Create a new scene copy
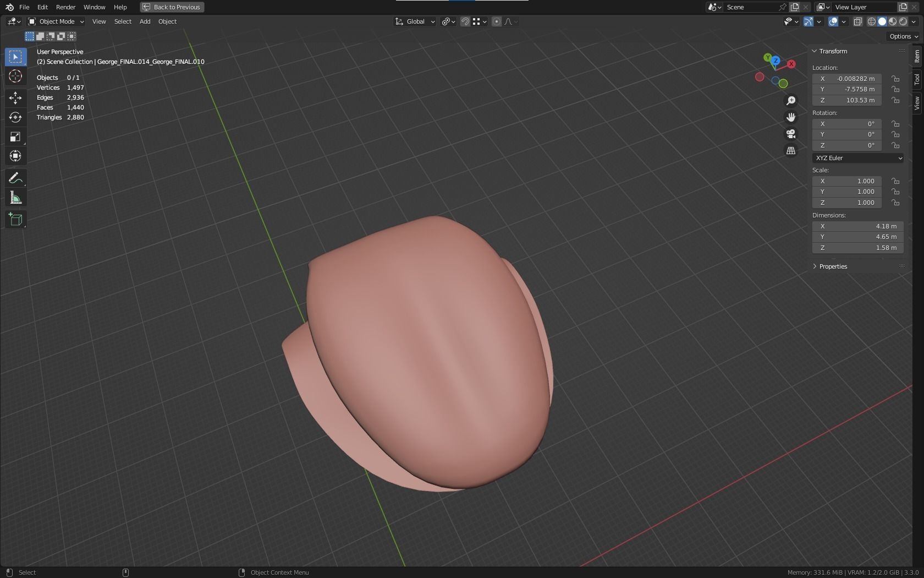 click(795, 7)
